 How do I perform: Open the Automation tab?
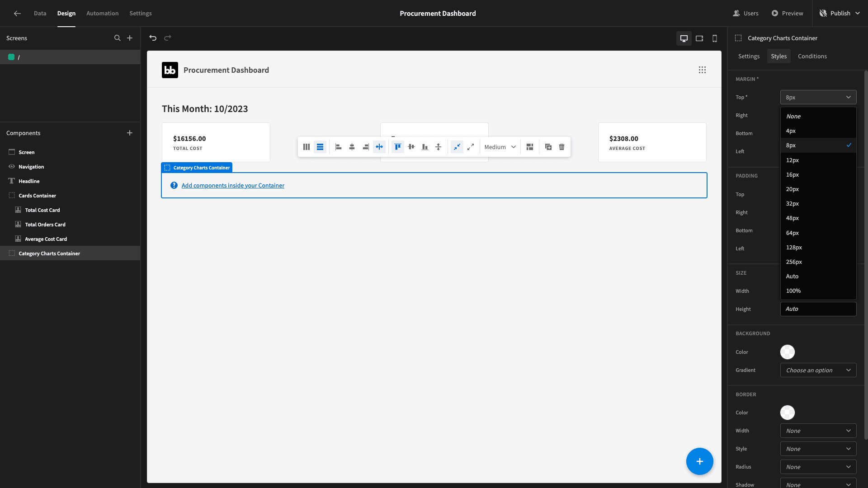[103, 14]
